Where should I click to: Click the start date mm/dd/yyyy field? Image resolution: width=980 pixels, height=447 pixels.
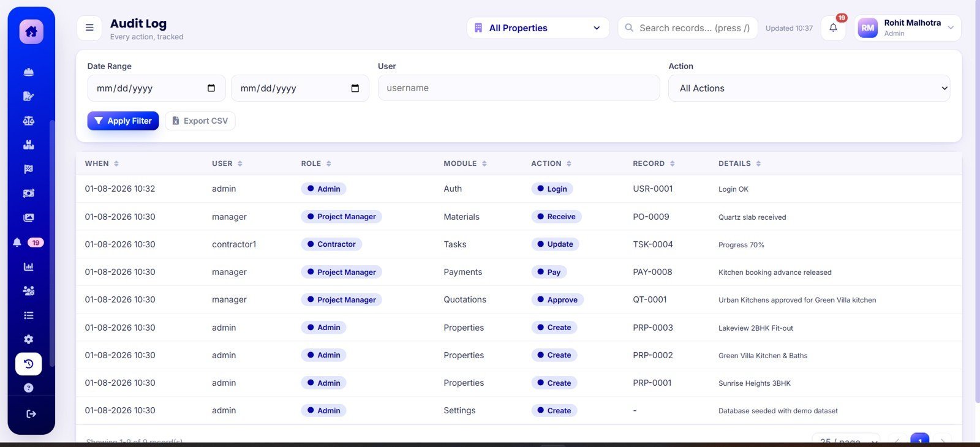point(156,88)
